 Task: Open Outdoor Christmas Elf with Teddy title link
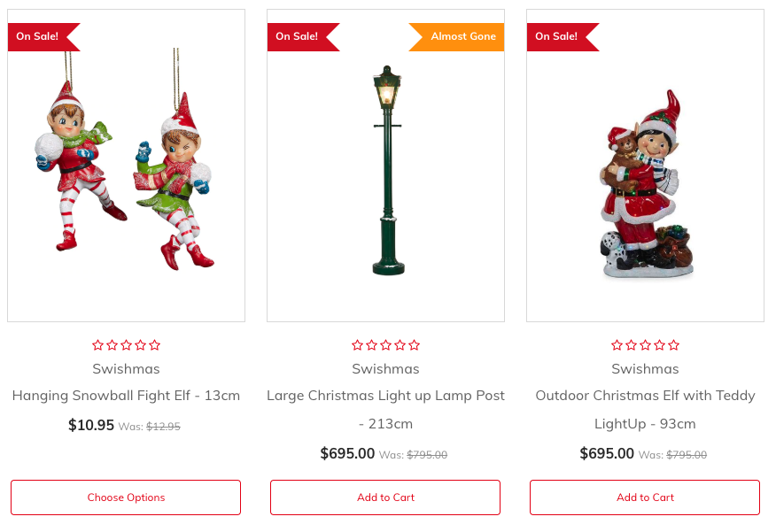[x=645, y=409]
